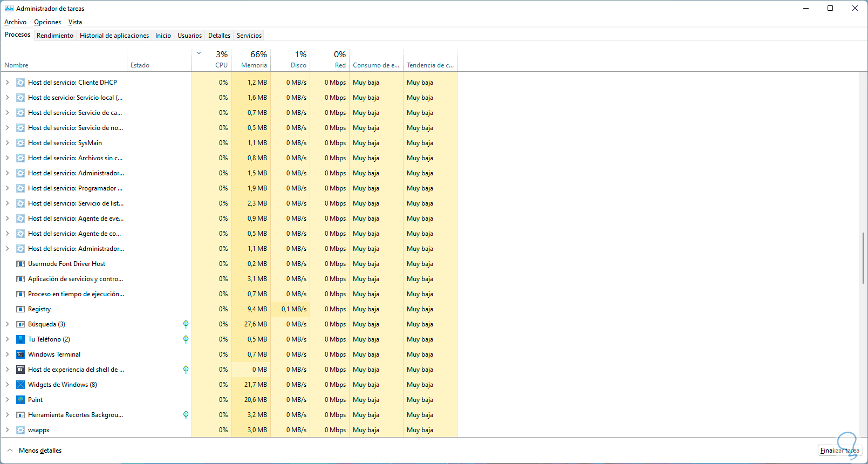The image size is (868, 464).
Task: Switch to the Inicio tab
Action: point(163,36)
